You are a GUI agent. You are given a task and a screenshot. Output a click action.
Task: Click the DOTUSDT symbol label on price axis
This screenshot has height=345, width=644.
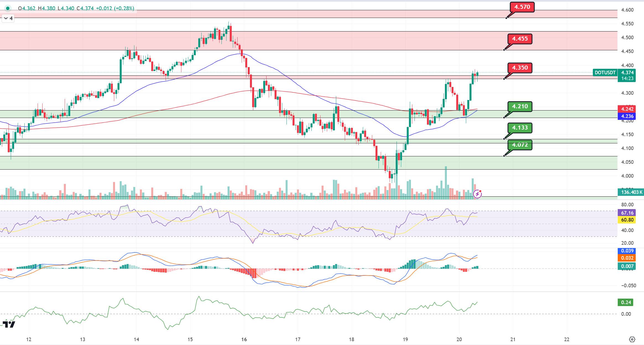(x=605, y=73)
